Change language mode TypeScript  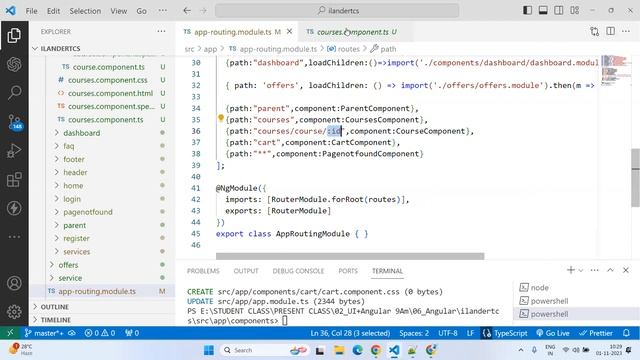coord(510,333)
